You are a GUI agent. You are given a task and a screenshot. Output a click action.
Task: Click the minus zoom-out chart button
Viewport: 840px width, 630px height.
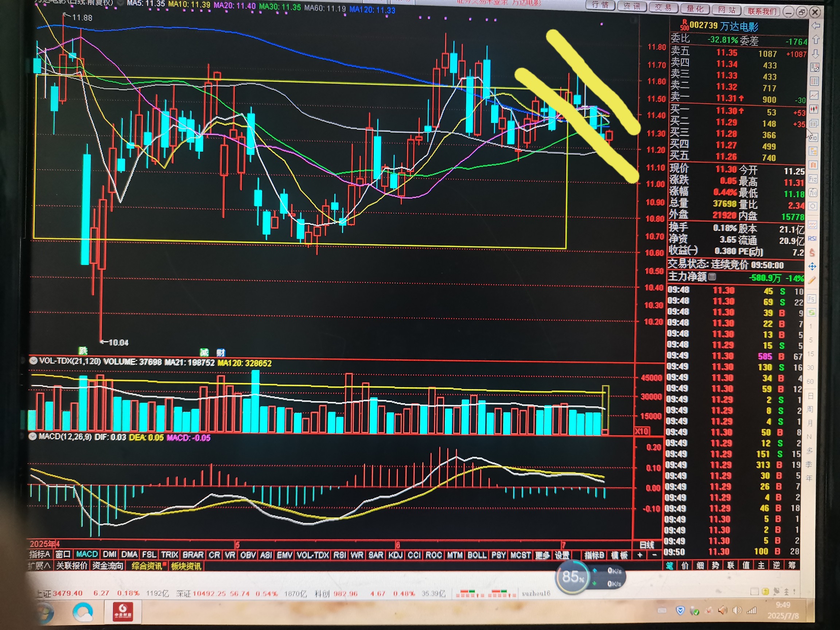coord(654,555)
